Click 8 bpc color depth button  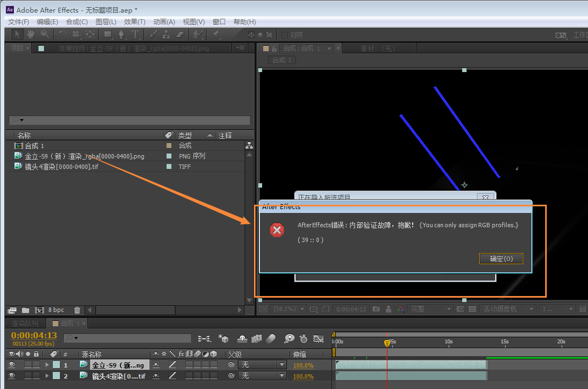[56, 310]
